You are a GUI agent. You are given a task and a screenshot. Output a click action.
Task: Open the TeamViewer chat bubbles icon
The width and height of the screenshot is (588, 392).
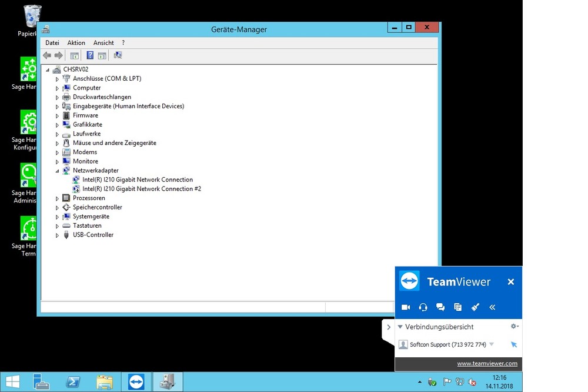(x=440, y=307)
